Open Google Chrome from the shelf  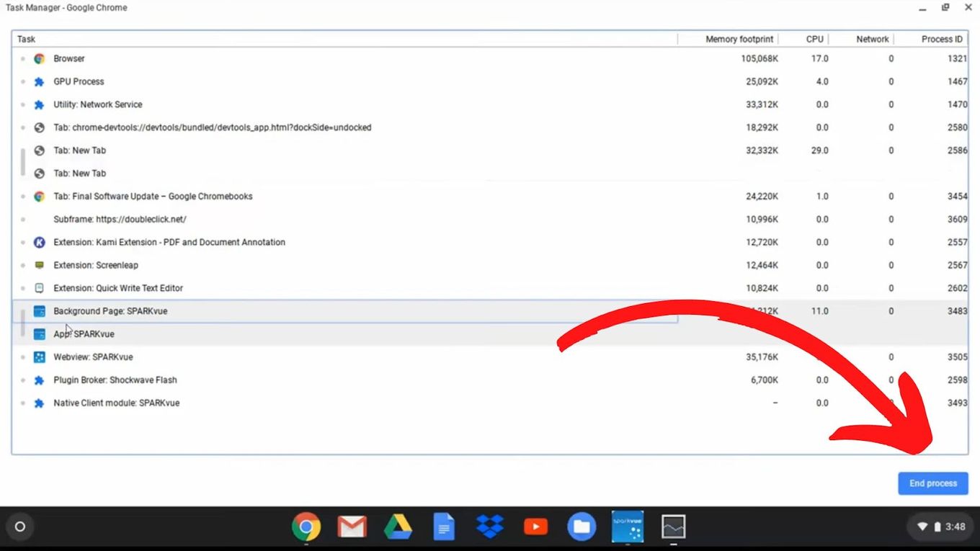[306, 527]
